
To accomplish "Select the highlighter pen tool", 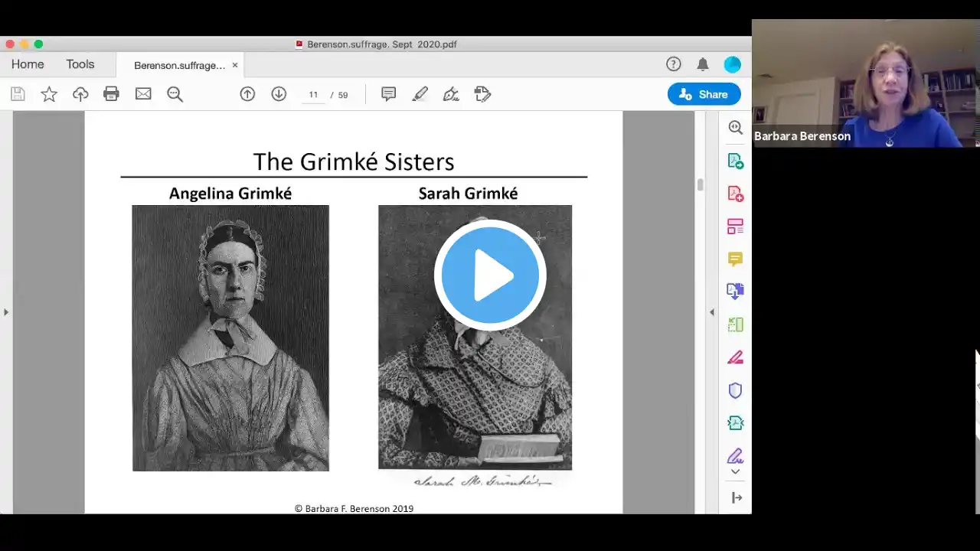I will 420,94.
